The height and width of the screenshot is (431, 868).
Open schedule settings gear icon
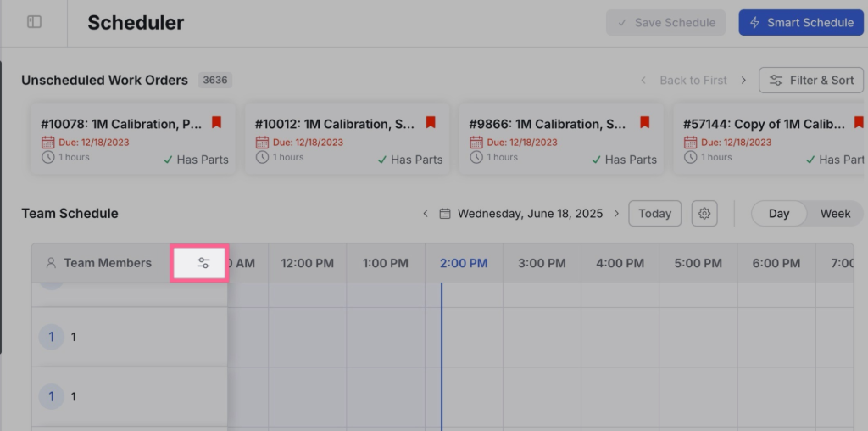(704, 214)
